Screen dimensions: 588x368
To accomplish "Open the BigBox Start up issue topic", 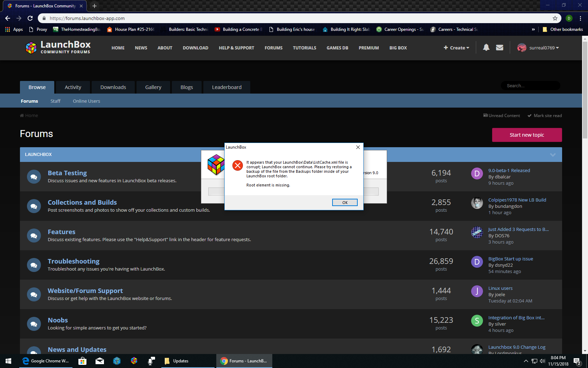I will [x=511, y=259].
